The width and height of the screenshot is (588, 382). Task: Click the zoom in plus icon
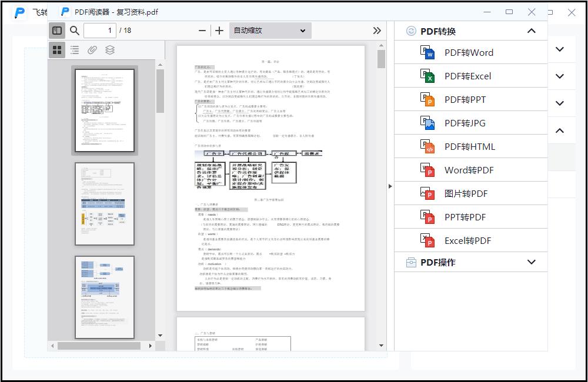pyautogui.click(x=219, y=31)
